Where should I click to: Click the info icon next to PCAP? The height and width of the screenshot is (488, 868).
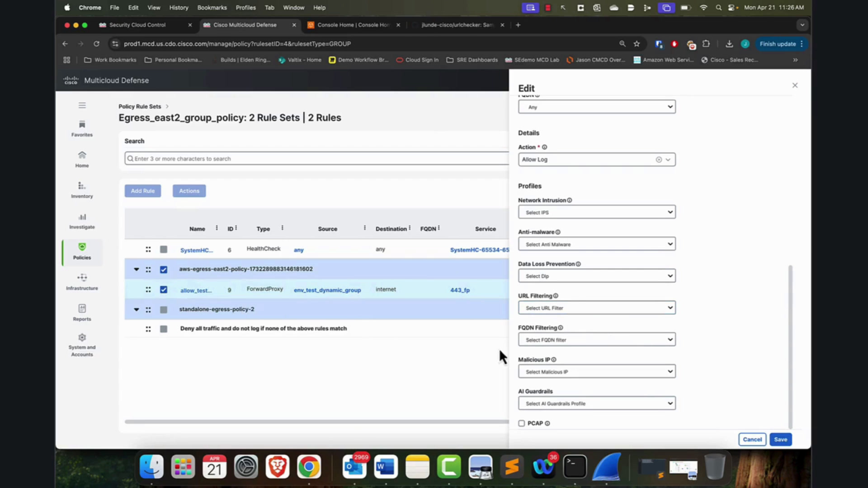pos(547,423)
